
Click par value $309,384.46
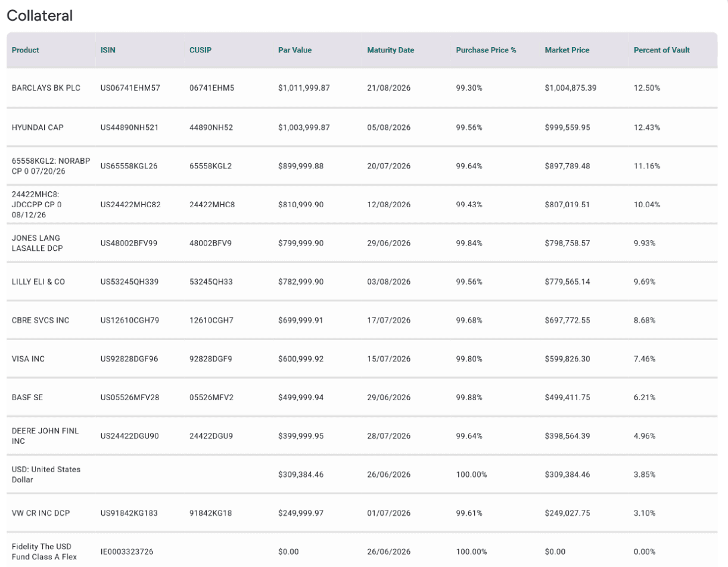point(301,475)
